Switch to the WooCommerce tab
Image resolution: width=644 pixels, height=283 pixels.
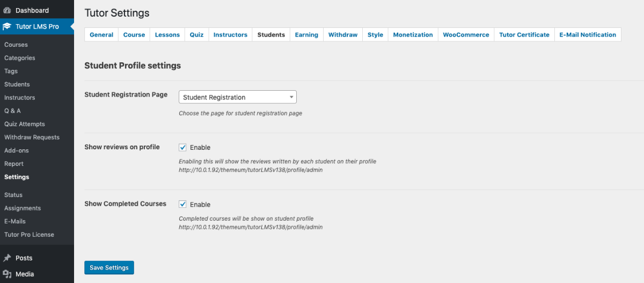pyautogui.click(x=466, y=34)
